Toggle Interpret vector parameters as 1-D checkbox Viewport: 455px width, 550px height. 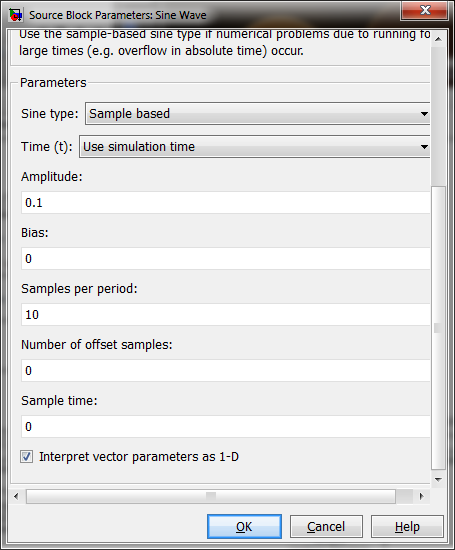(26, 457)
